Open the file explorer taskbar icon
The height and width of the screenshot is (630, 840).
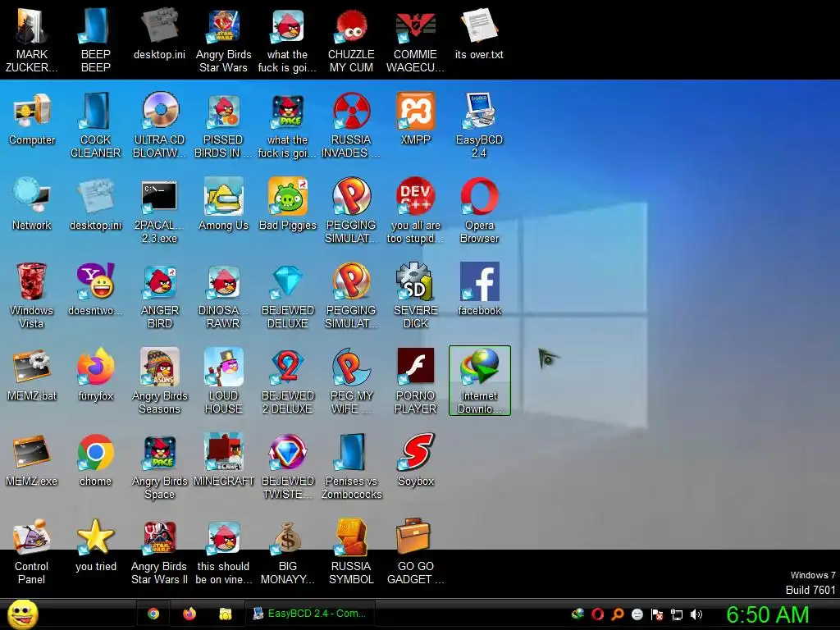pyautogui.click(x=225, y=614)
